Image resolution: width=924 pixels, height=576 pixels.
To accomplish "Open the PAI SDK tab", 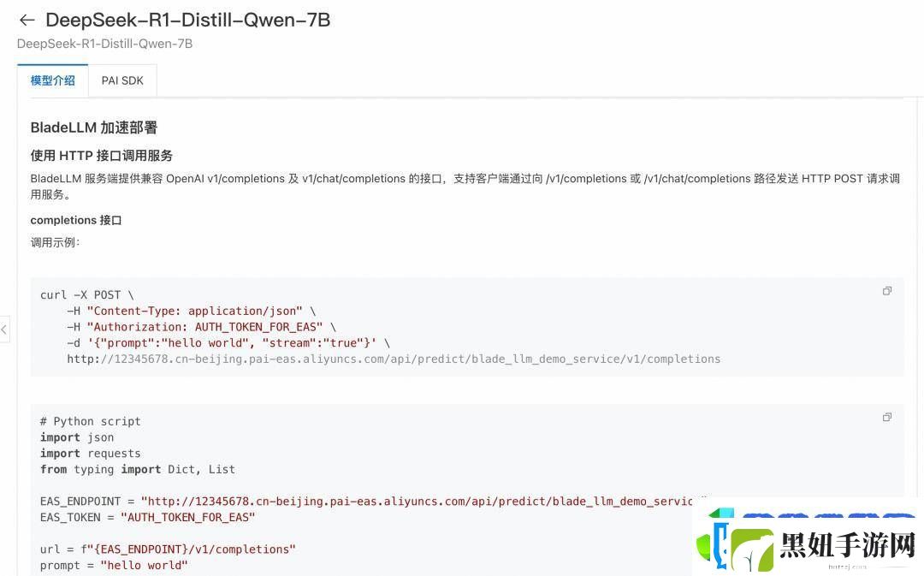I will tap(122, 80).
